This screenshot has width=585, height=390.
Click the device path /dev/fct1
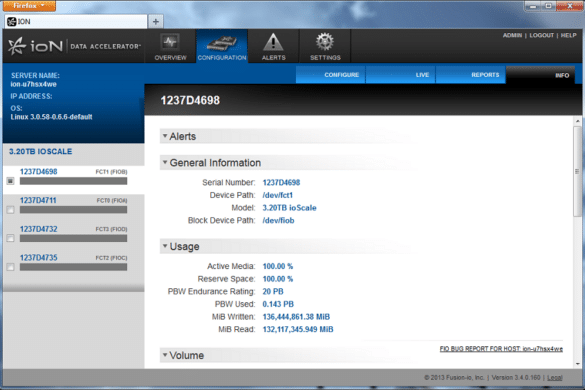[x=278, y=195]
